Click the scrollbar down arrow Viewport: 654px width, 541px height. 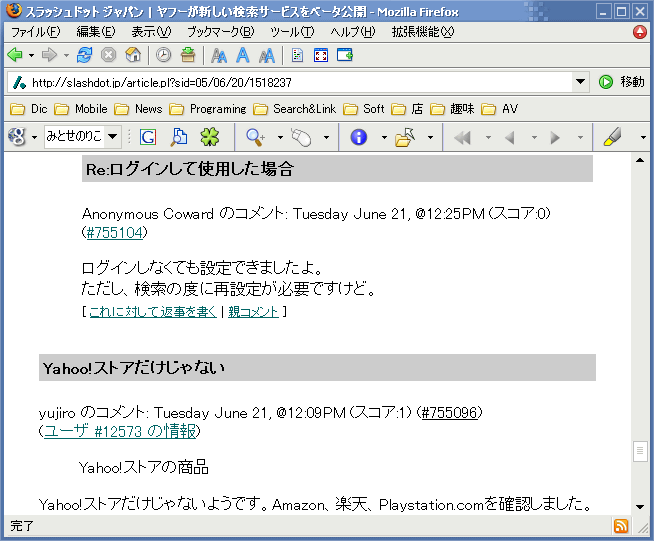pyautogui.click(x=640, y=507)
